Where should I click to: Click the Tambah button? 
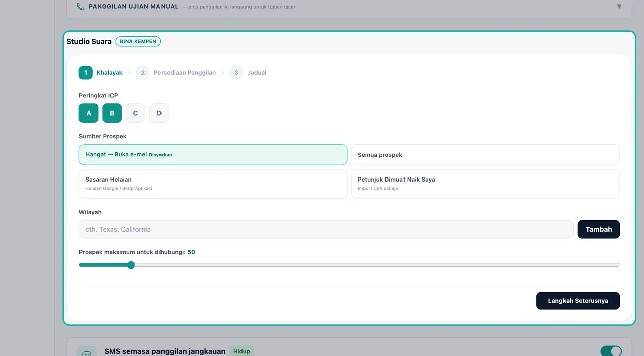(x=599, y=229)
